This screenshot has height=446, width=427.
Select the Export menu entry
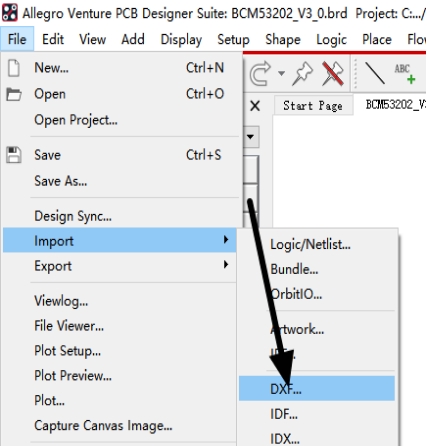point(120,266)
